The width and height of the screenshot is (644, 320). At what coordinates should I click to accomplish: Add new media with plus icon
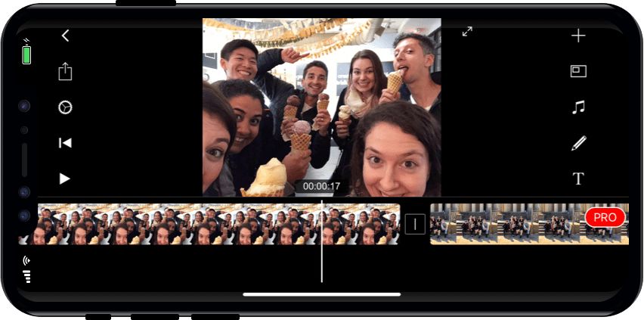[x=578, y=36]
